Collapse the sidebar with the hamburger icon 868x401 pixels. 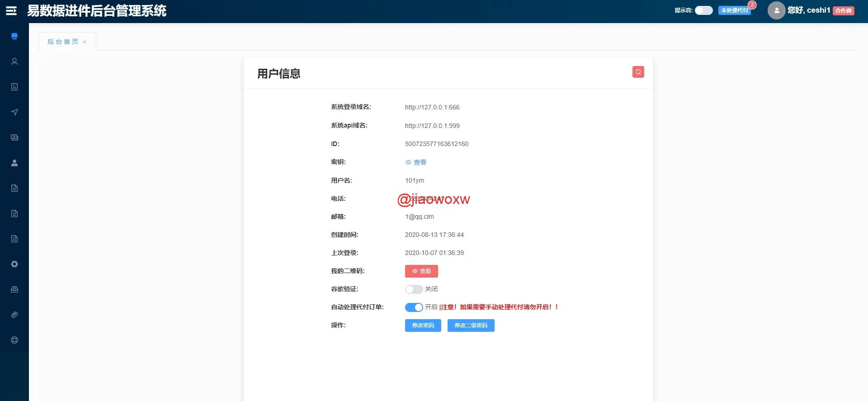point(11,11)
